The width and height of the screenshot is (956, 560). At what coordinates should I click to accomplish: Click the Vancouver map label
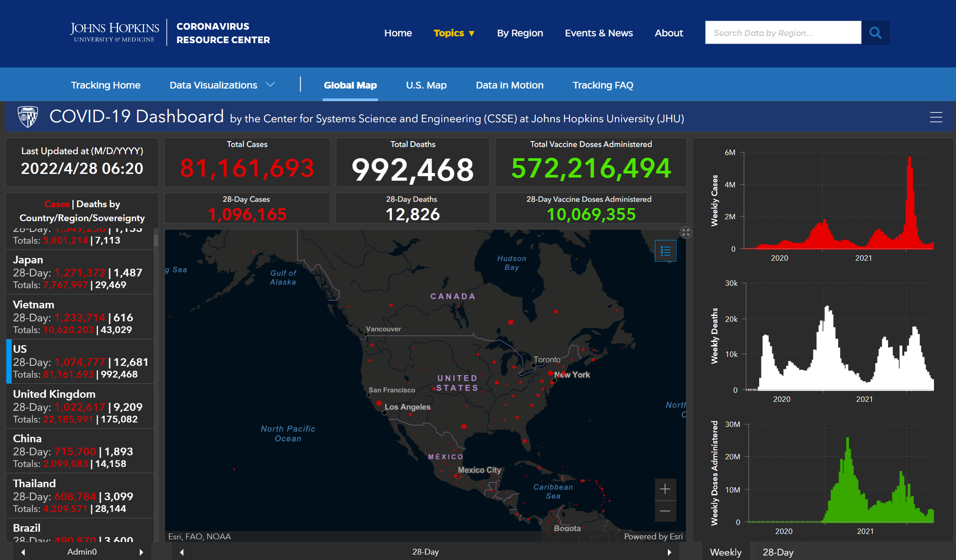coord(383,329)
